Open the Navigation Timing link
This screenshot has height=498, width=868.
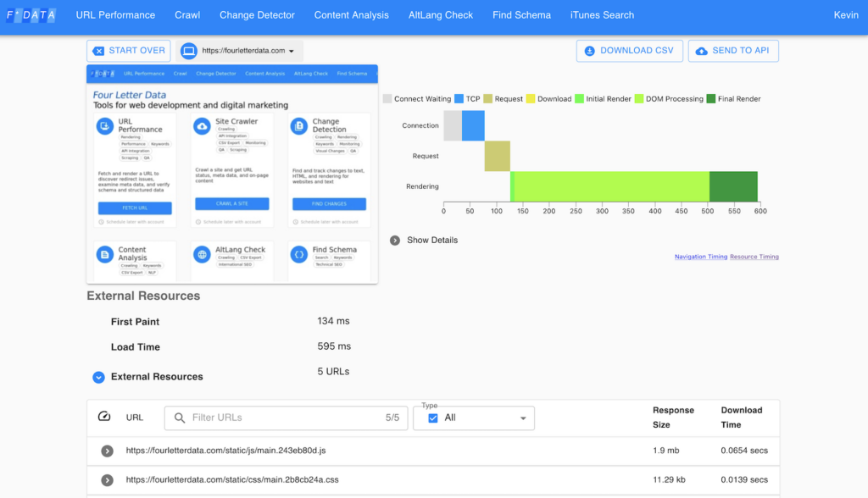700,257
